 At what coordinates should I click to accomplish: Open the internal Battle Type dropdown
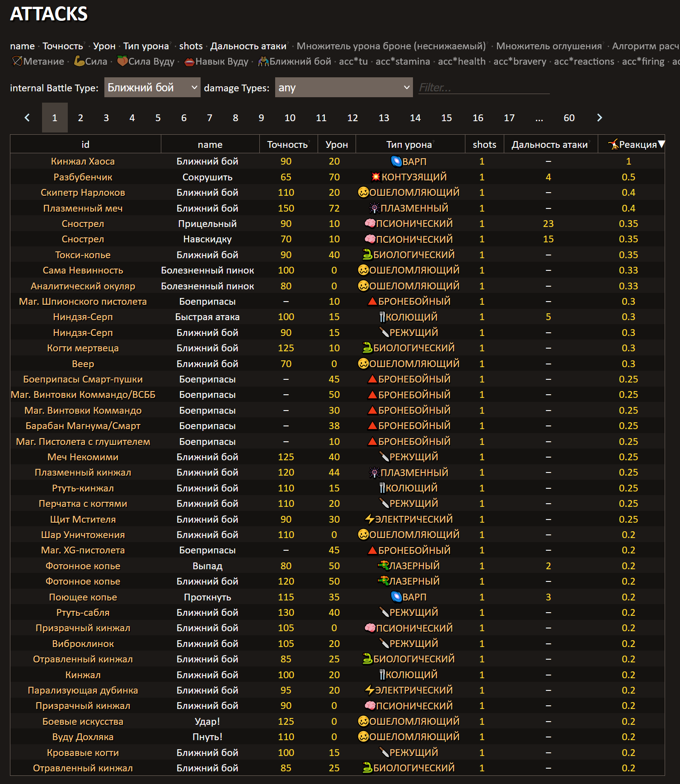[152, 87]
